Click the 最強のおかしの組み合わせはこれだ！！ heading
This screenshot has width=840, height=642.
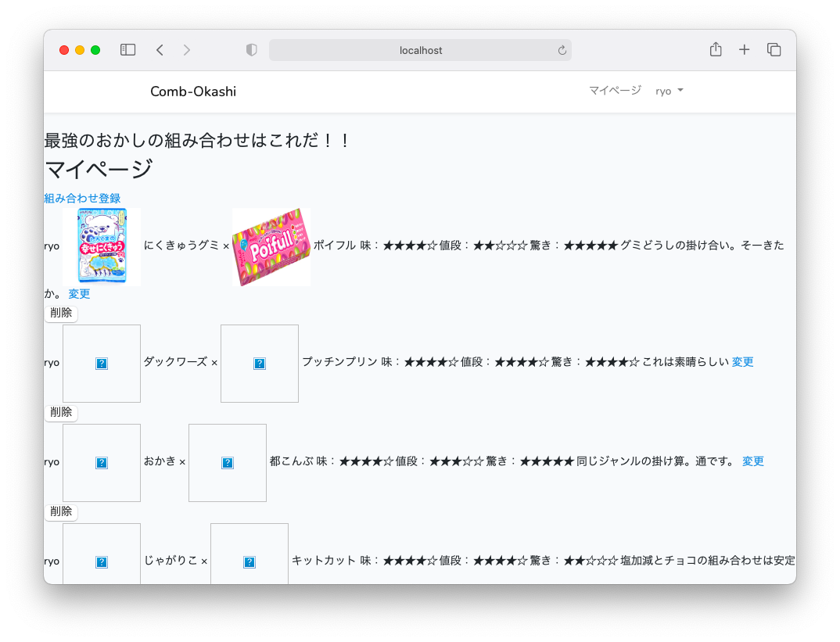coord(197,141)
